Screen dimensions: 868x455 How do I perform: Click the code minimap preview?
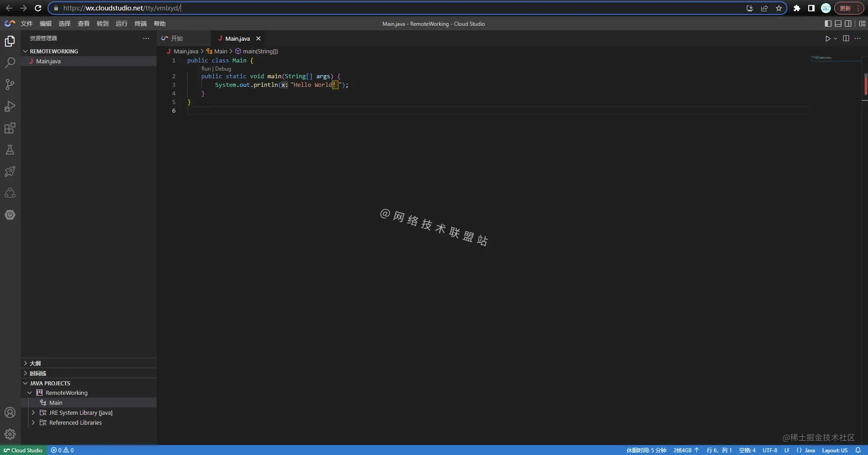[822, 58]
